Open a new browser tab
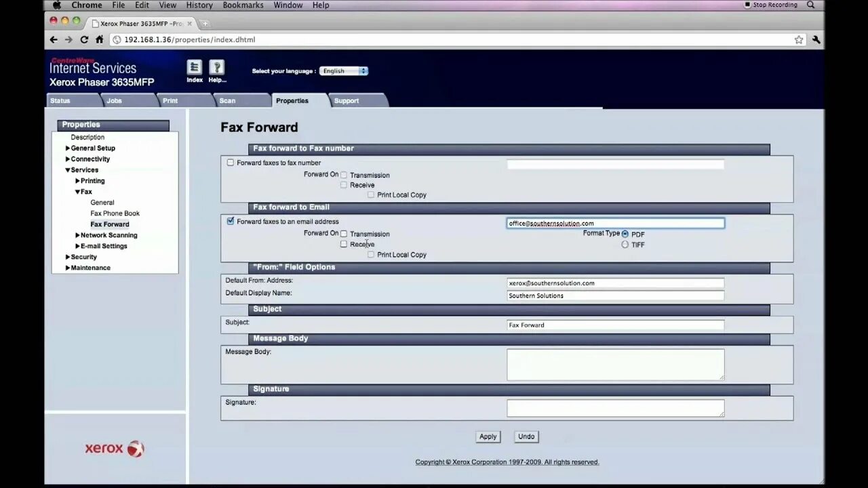 point(205,24)
